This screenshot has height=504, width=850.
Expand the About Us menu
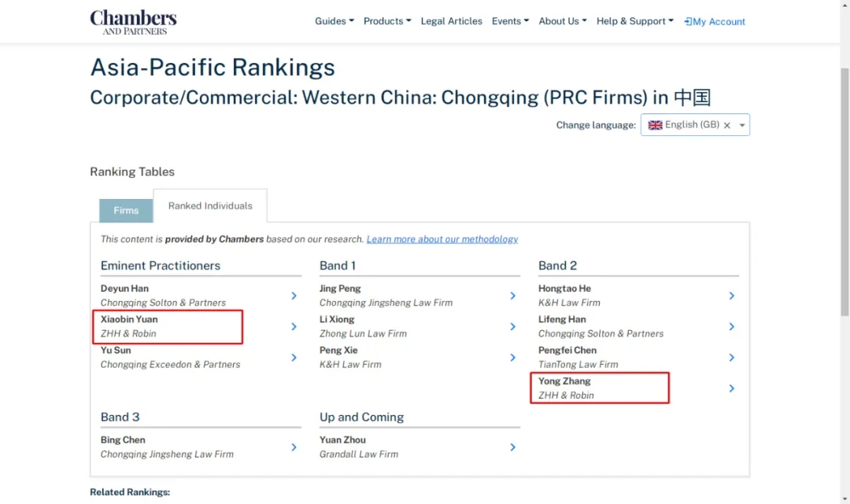tap(563, 21)
